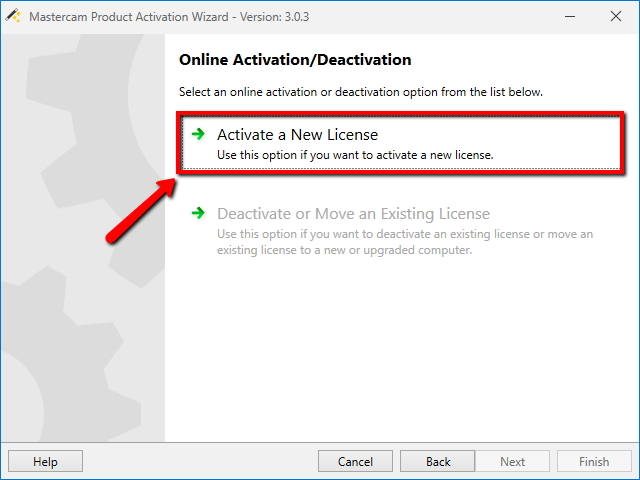Minimize the Product Activation Wizard window
640x480 pixels.
coord(570,16)
